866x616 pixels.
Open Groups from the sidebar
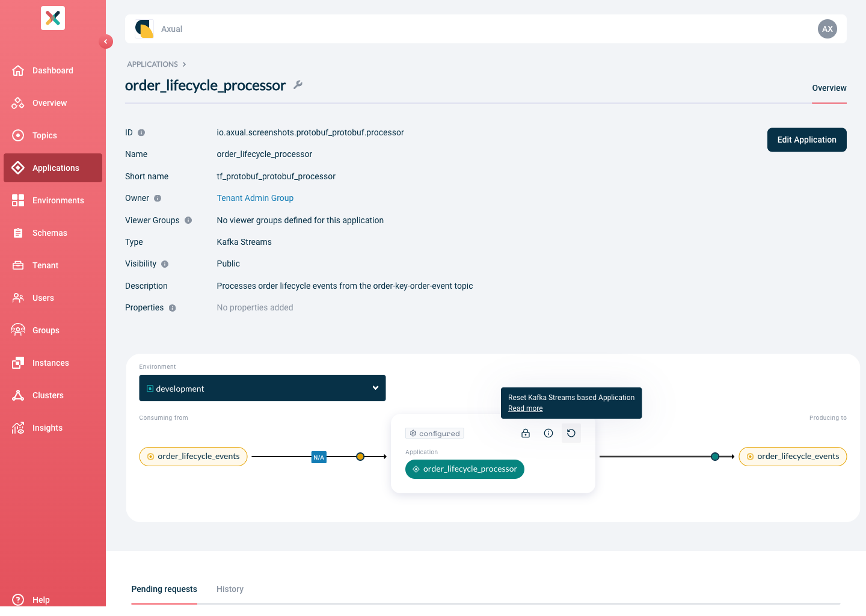pyautogui.click(x=53, y=330)
